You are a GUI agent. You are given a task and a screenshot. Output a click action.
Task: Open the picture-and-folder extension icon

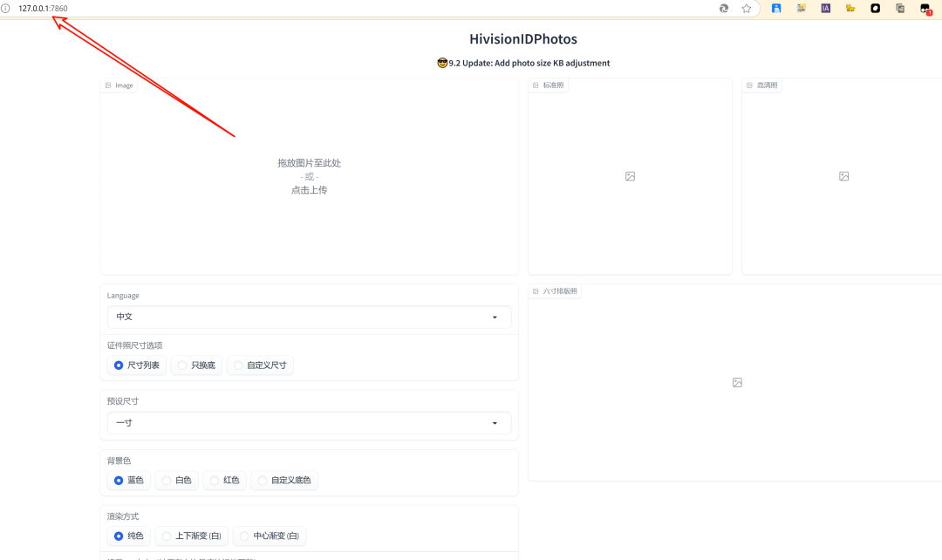pos(802,9)
